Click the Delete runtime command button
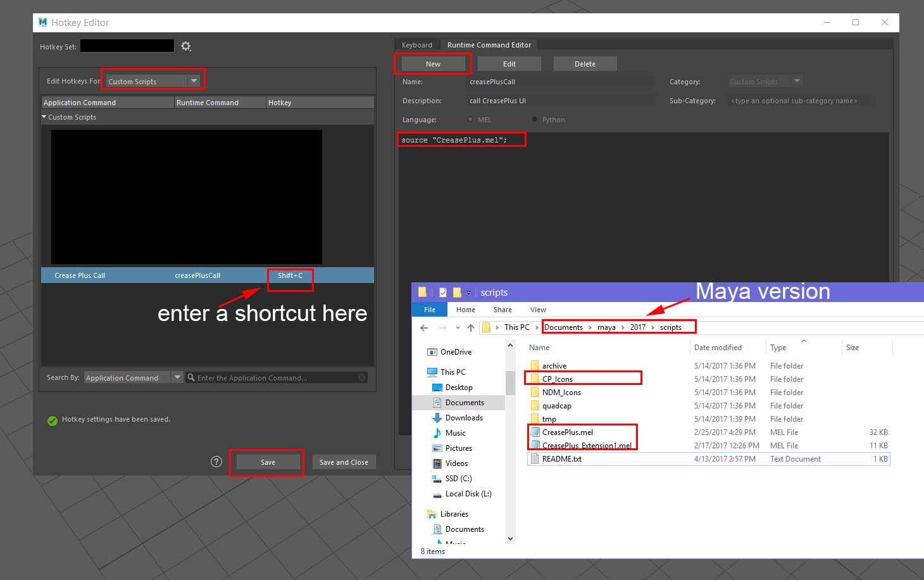This screenshot has height=580, width=924. click(585, 64)
